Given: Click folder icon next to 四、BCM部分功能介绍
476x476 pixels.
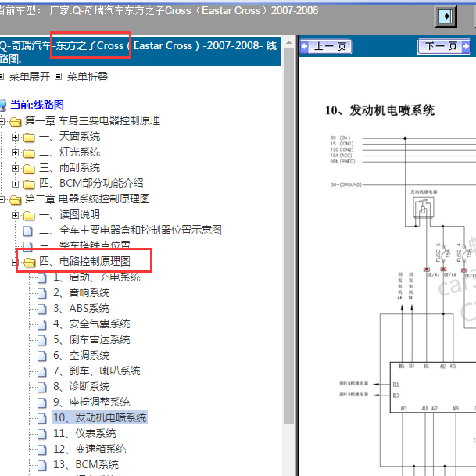Looking at the screenshot, I should [29, 184].
